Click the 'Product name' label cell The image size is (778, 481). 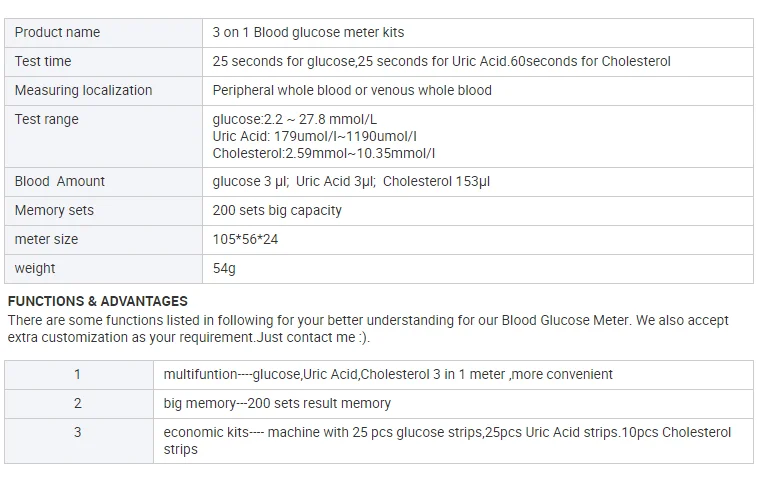(57, 32)
